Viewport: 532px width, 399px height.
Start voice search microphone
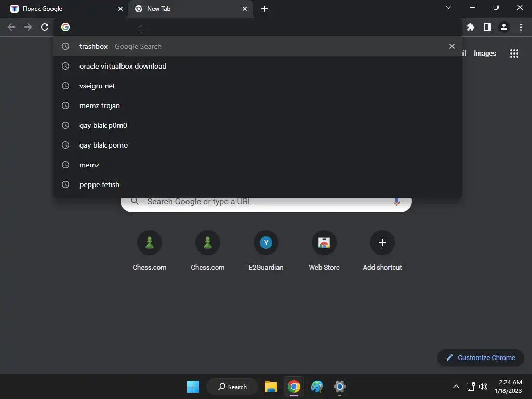click(396, 202)
